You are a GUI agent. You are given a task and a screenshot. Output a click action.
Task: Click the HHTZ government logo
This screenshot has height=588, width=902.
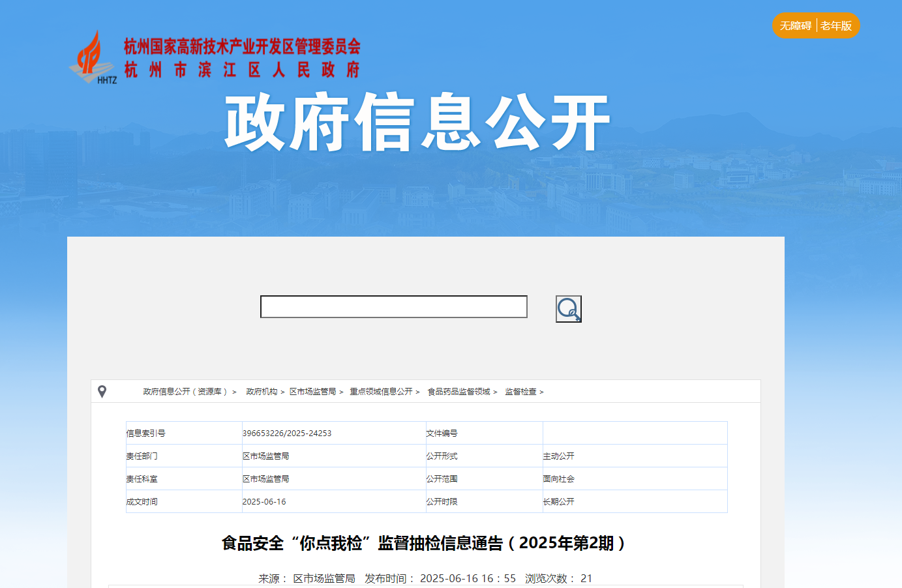[x=93, y=57]
